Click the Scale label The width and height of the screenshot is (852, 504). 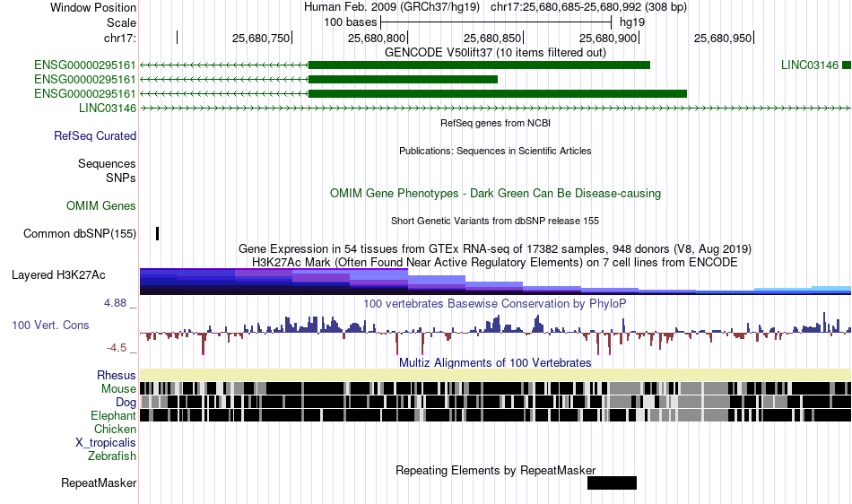[121, 22]
